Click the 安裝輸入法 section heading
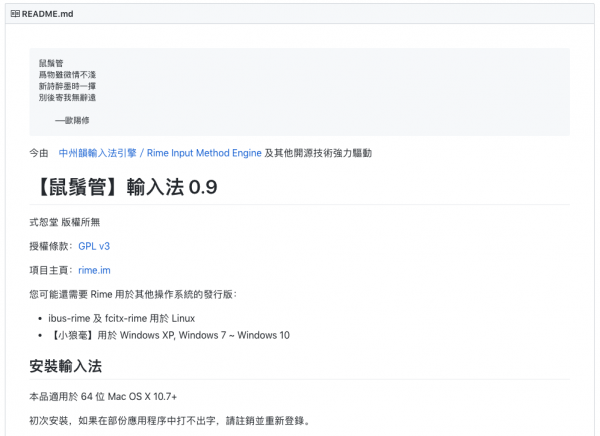This screenshot has width=600, height=436. (66, 366)
